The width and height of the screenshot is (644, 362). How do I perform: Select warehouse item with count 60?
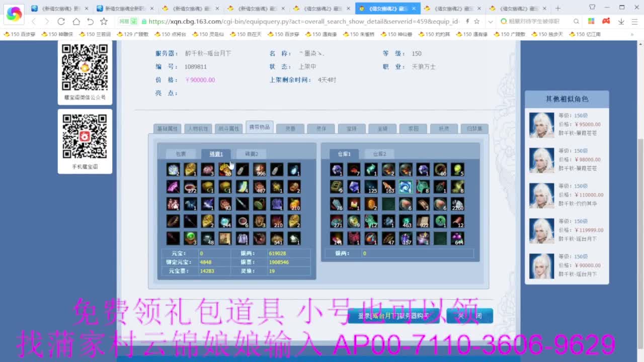[x=440, y=169]
